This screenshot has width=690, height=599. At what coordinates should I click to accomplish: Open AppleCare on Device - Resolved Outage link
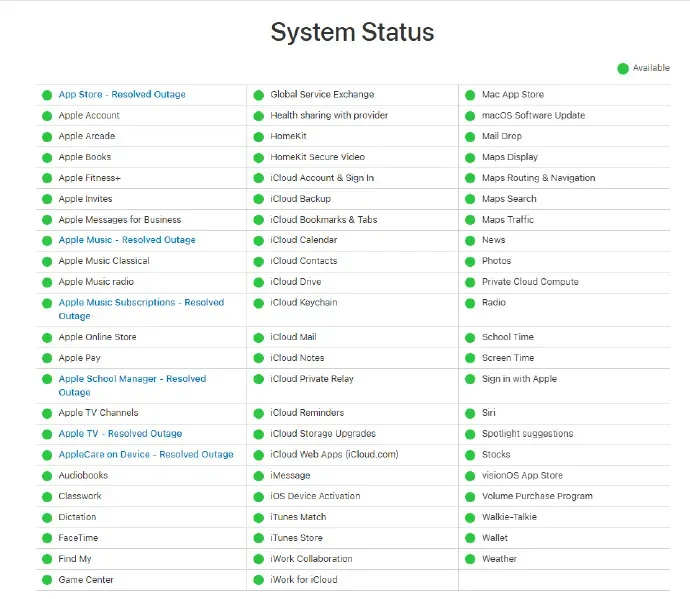point(146,455)
